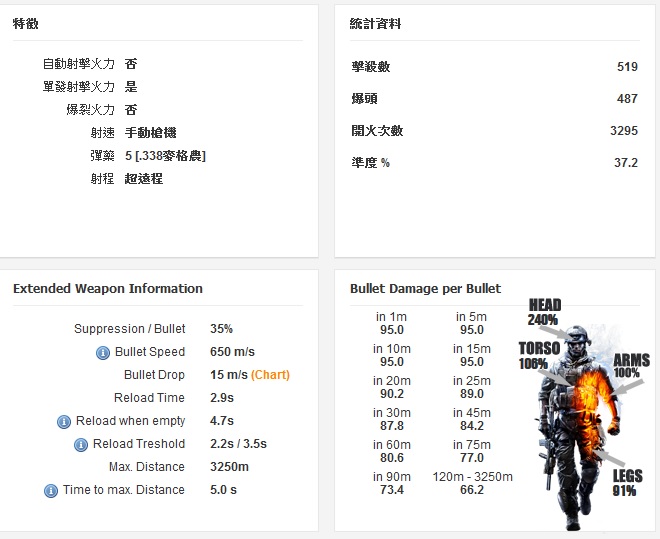Viewport: 660px width, 539px height.
Task: Click the 準度 % value 37.2
Action: pos(626,163)
